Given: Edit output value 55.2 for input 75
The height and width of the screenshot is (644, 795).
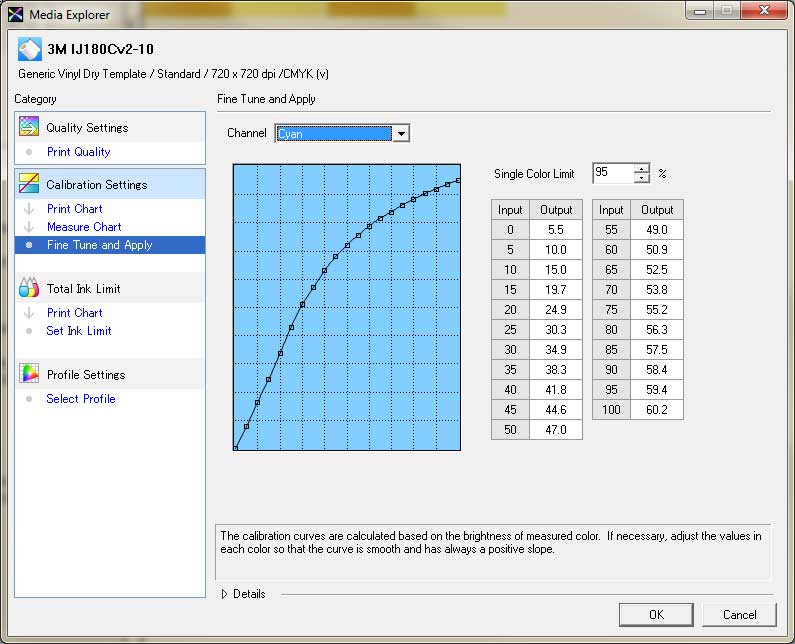Looking at the screenshot, I should [x=657, y=309].
